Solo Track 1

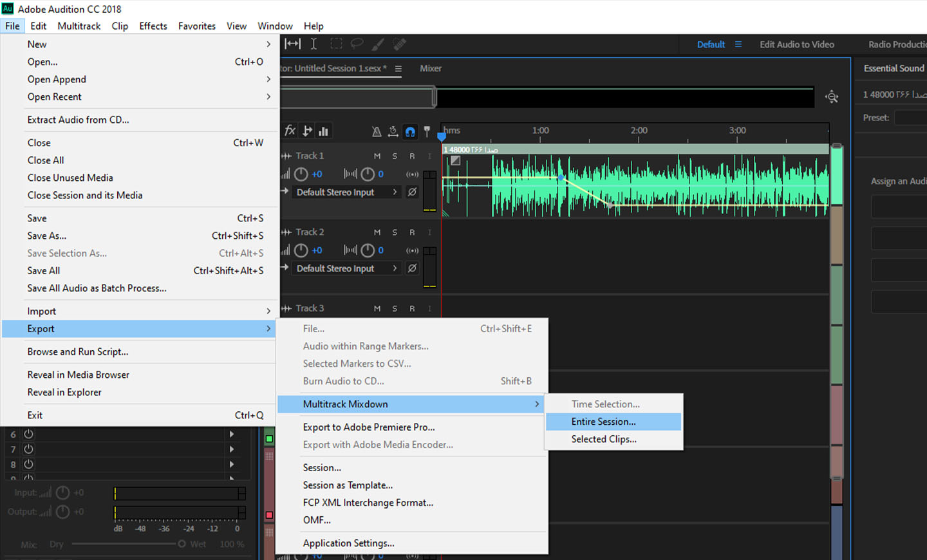pos(395,156)
